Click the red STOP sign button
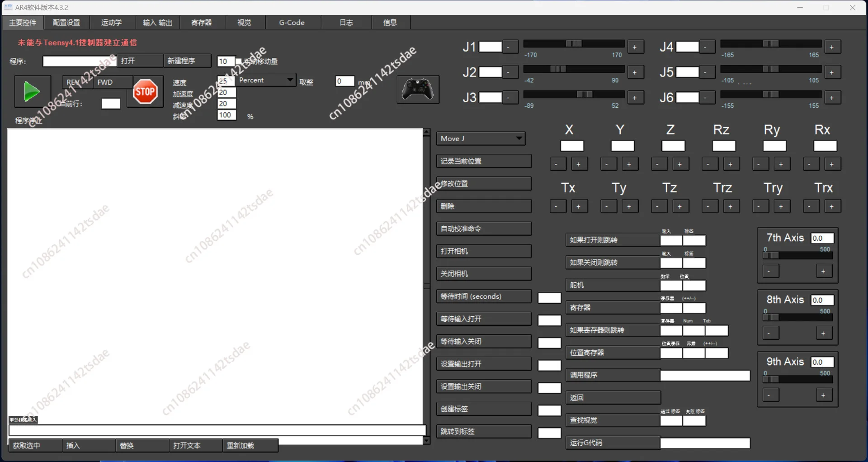 click(145, 91)
